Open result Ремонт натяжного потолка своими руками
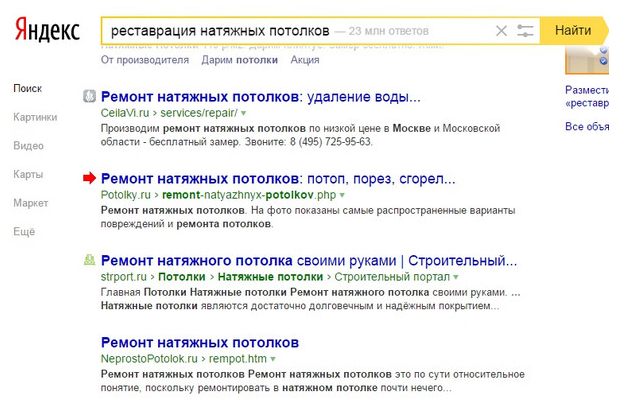The width and height of the screenshot is (628, 410). 309,261
